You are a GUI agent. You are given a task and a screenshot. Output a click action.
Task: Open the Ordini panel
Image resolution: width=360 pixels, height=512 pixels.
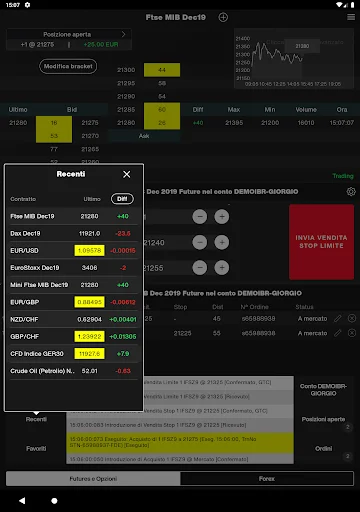(x=323, y=449)
